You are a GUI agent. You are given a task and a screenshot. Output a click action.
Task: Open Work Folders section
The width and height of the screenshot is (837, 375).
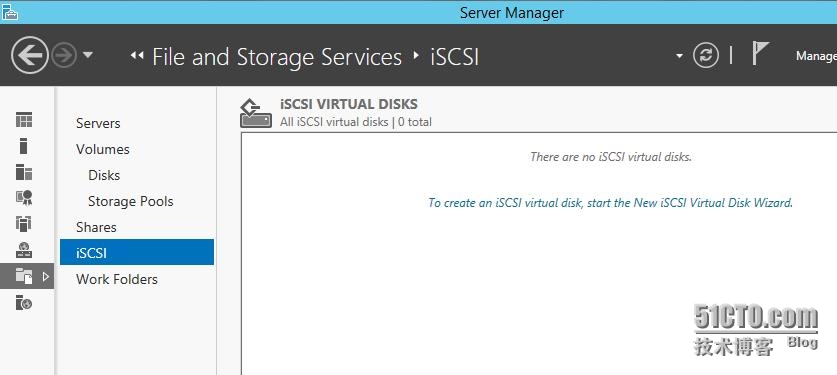(x=117, y=279)
